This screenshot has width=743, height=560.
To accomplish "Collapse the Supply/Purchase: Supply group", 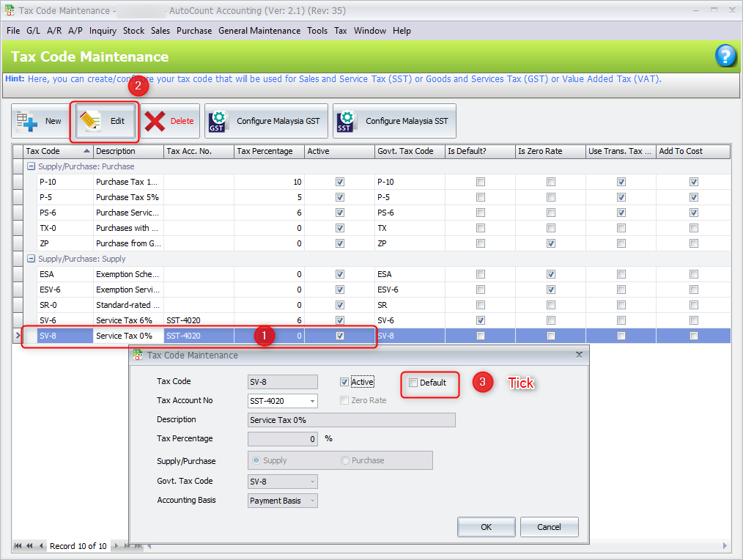I will (31, 259).
